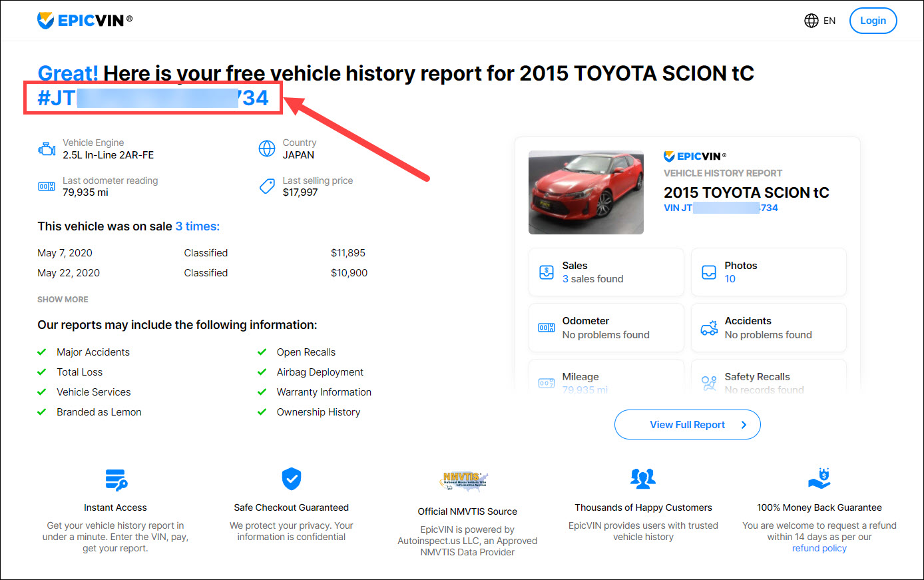Click the 2.5L In-Line 2AR-FE engine text

point(108,155)
